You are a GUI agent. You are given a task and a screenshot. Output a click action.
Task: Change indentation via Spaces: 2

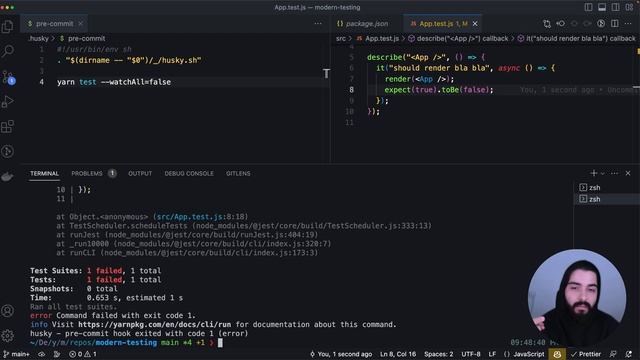point(439,354)
